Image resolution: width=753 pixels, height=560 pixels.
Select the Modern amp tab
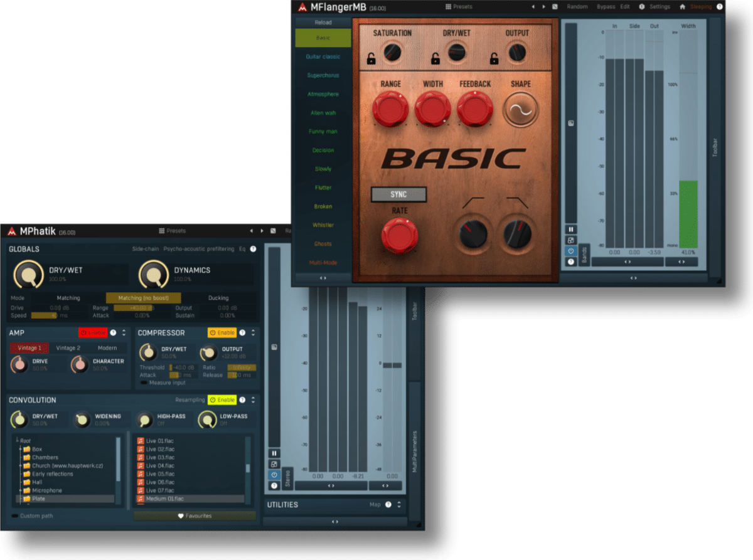tap(107, 348)
